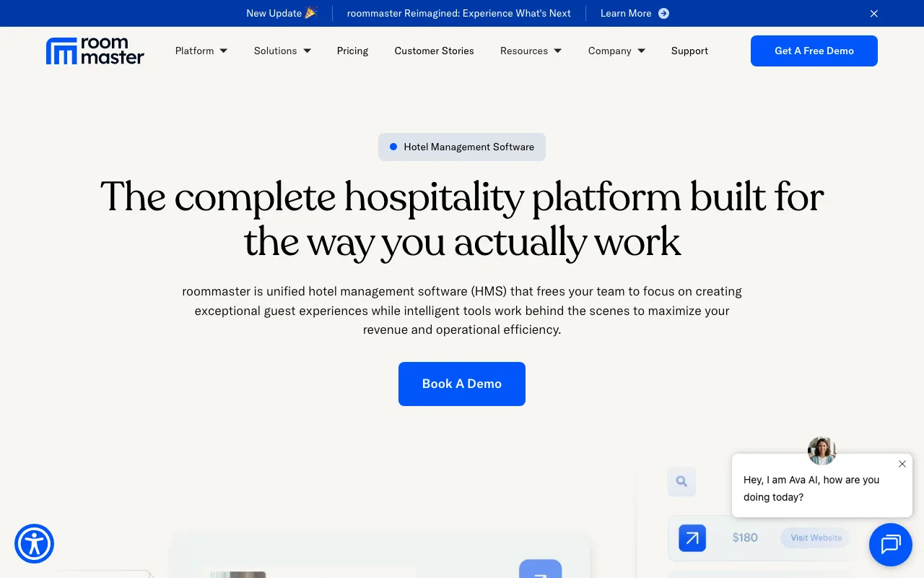Click the Book A Demo button

click(x=462, y=384)
